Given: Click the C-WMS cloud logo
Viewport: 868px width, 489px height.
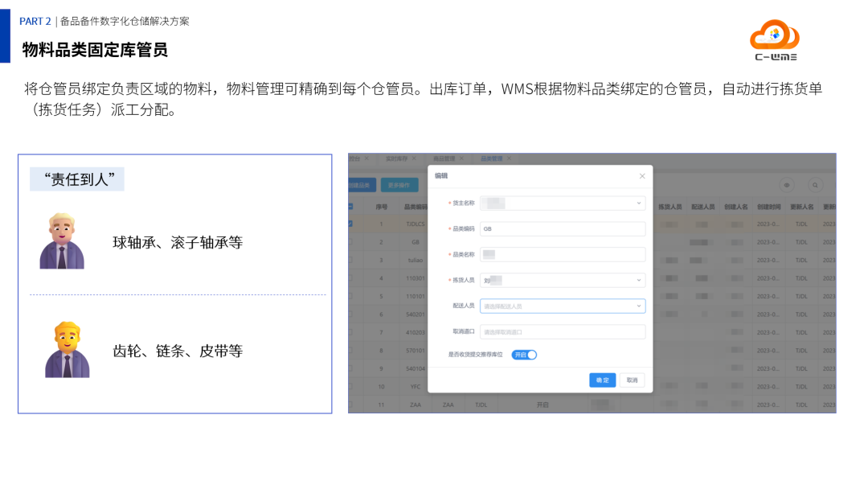Looking at the screenshot, I should [x=774, y=36].
